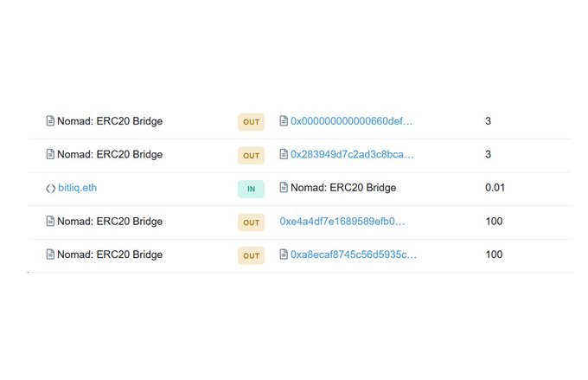This screenshot has height=380, width=588.
Task: Click OUT badge beside 0xe4a4df7e1689589efb0 address
Action: click(x=251, y=222)
